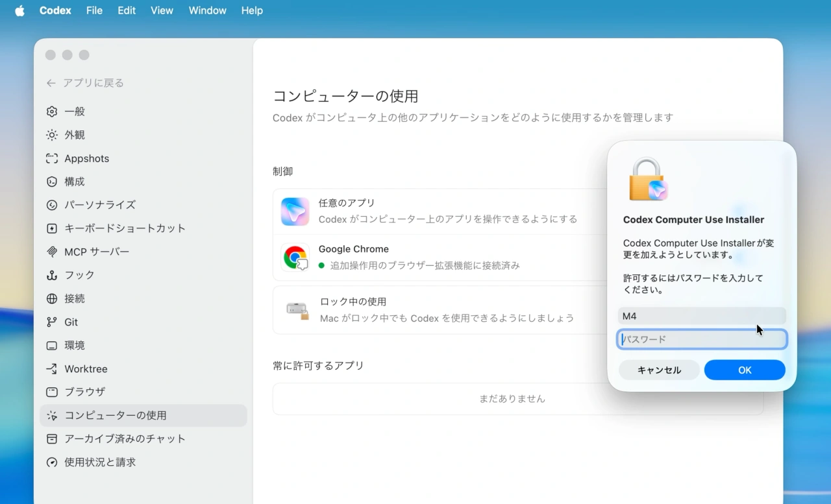Open the 環境 icon in the sidebar
The height and width of the screenshot is (504, 831).
click(x=52, y=345)
